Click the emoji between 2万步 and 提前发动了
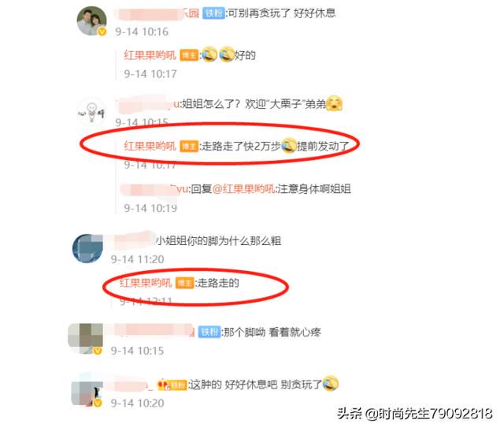 click(289, 146)
